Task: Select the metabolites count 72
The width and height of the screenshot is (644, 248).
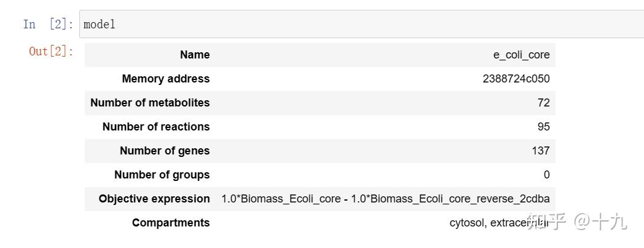Action: pos(543,103)
